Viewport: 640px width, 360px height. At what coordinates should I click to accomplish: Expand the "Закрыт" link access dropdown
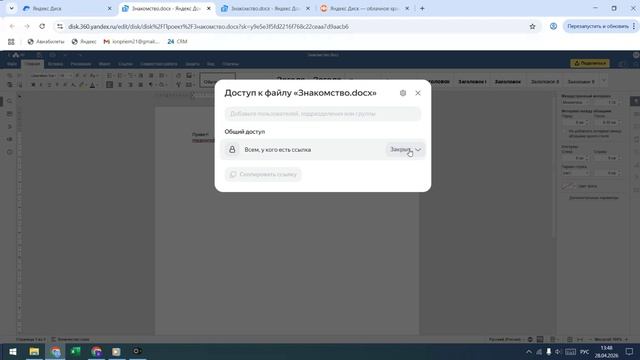(405, 150)
